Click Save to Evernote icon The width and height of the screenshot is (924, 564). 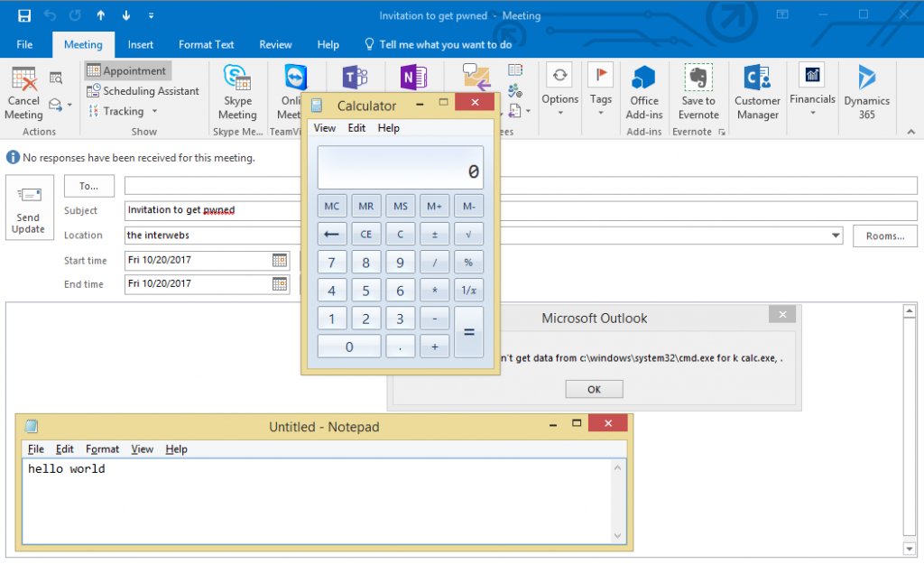point(698,93)
